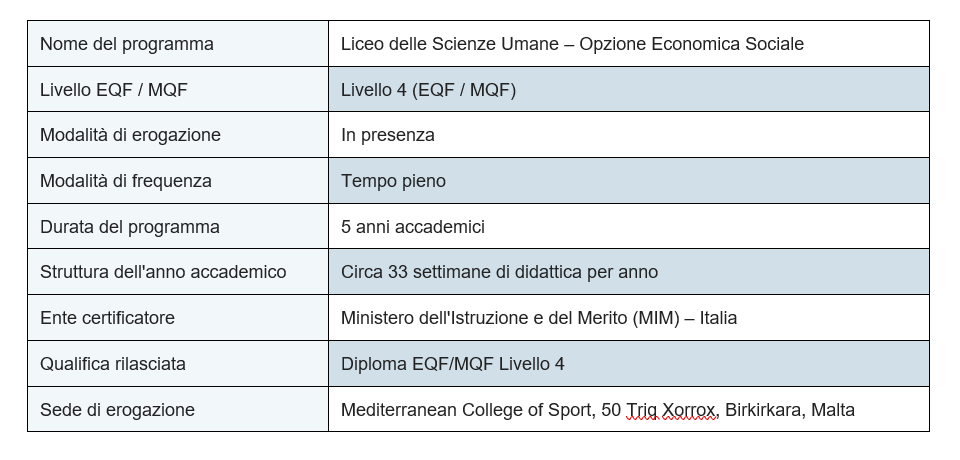The image size is (960, 460).
Task: Click the 'Modalità di frequenza' label
Action: (126, 181)
